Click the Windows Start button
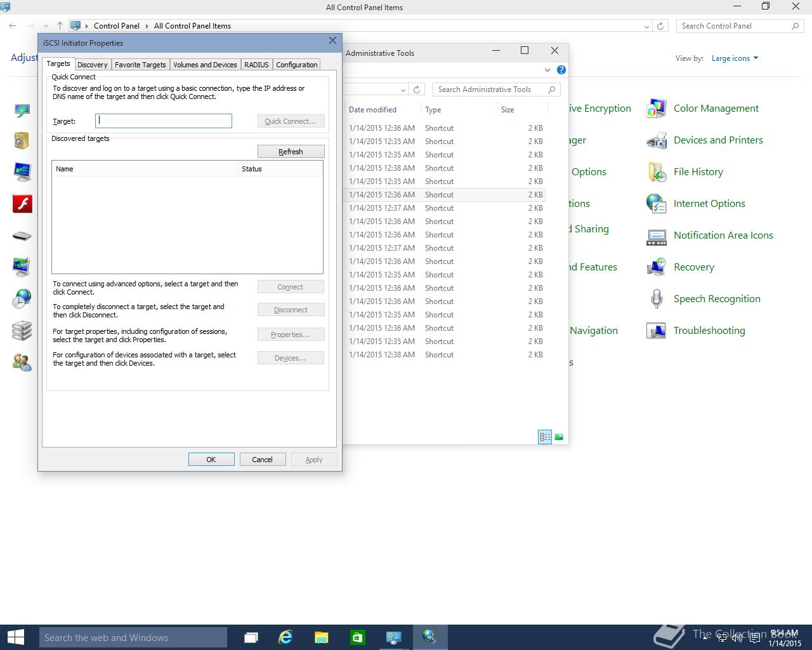 click(15, 637)
